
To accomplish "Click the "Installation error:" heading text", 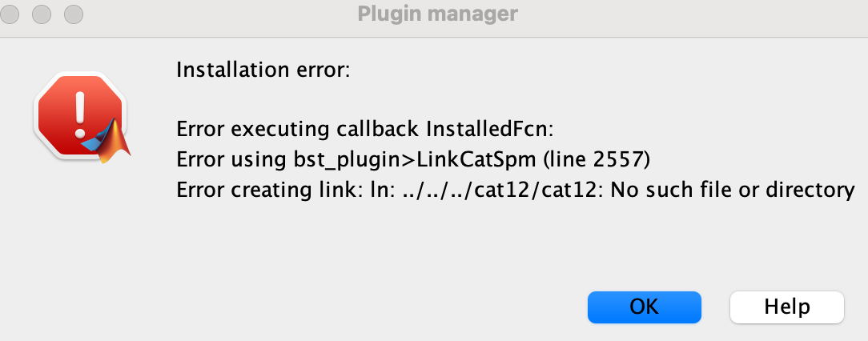I will pos(263,70).
